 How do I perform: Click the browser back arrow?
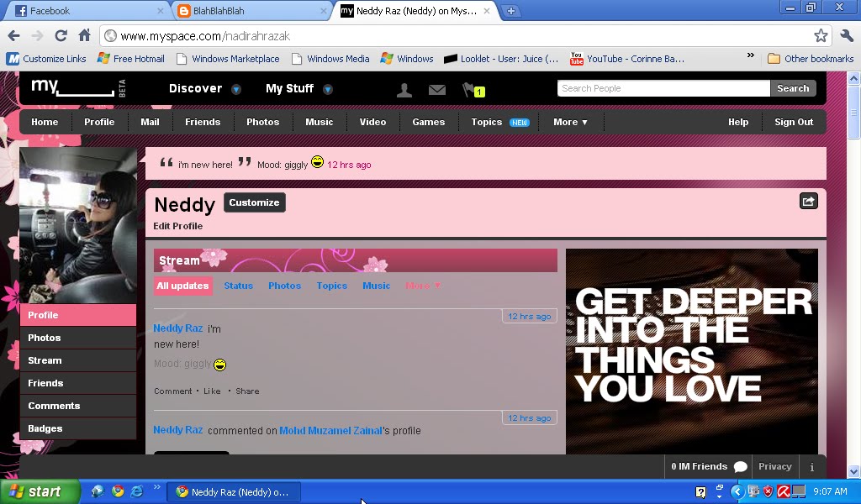point(13,36)
